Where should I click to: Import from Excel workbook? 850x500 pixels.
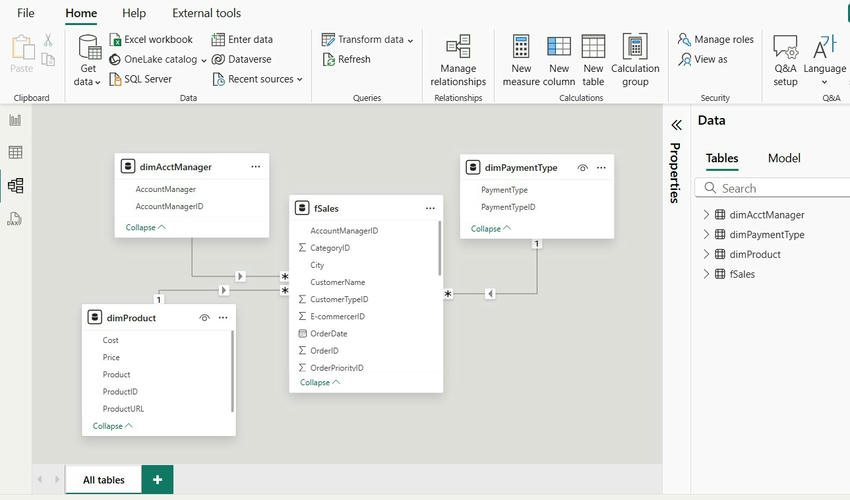point(151,40)
